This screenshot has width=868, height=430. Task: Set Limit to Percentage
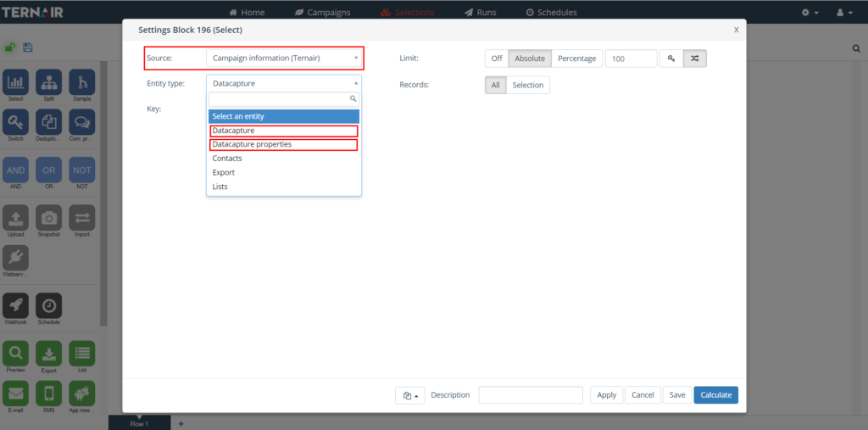point(576,59)
